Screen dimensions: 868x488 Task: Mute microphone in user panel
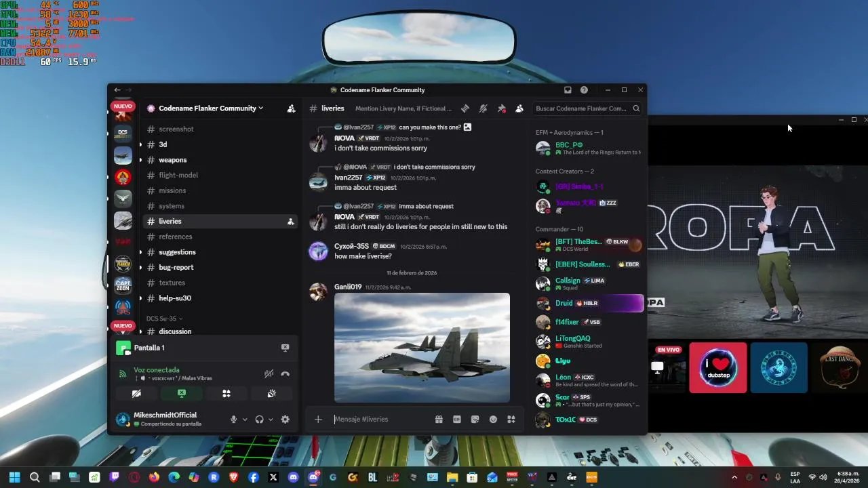click(234, 420)
